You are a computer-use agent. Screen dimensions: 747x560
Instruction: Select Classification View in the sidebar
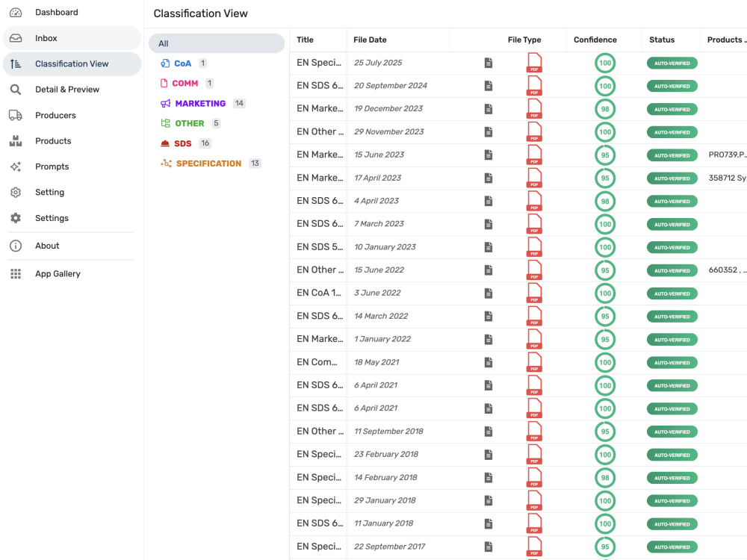[72, 63]
